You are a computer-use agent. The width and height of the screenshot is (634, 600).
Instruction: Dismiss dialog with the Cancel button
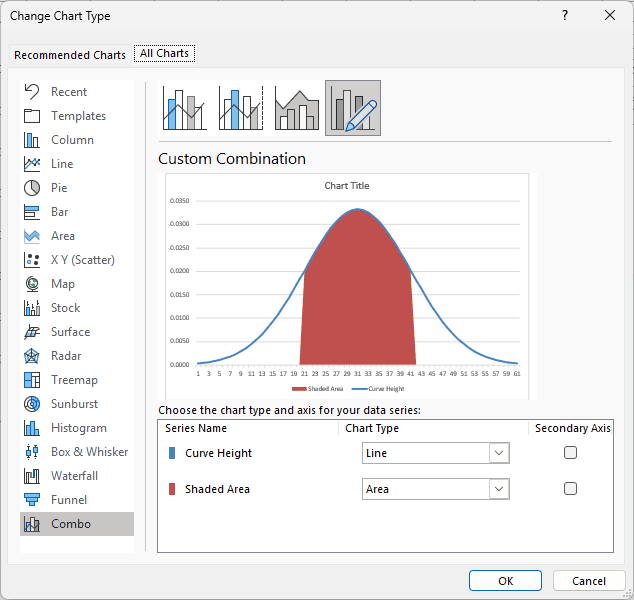click(x=589, y=581)
